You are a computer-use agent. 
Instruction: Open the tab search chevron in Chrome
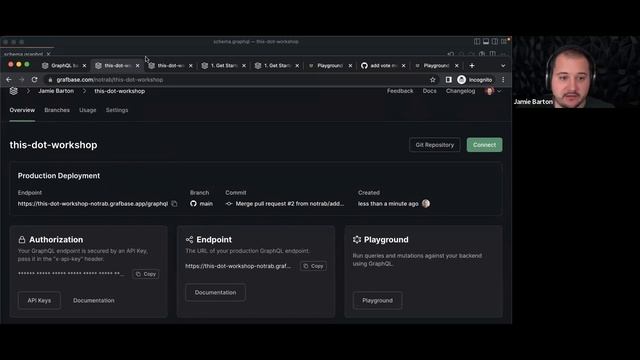click(503, 65)
